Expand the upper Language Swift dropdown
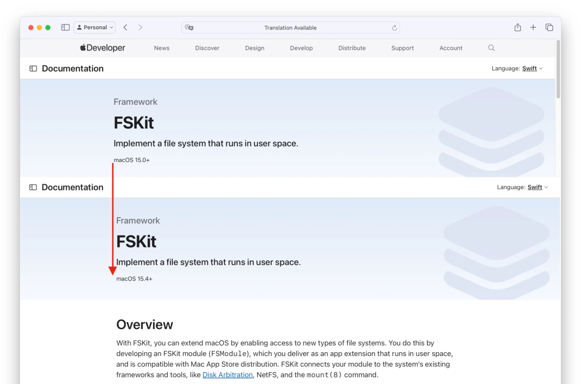 [x=532, y=69]
